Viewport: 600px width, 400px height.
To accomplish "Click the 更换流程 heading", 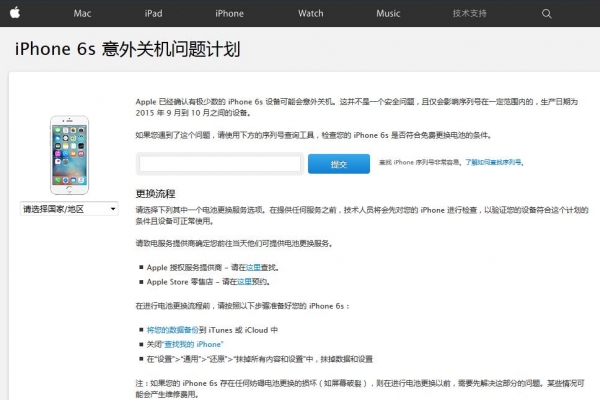I will coord(155,194).
